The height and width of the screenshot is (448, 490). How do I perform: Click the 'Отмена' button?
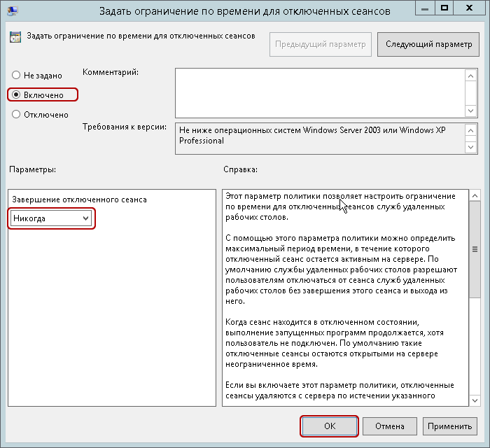tap(390, 426)
